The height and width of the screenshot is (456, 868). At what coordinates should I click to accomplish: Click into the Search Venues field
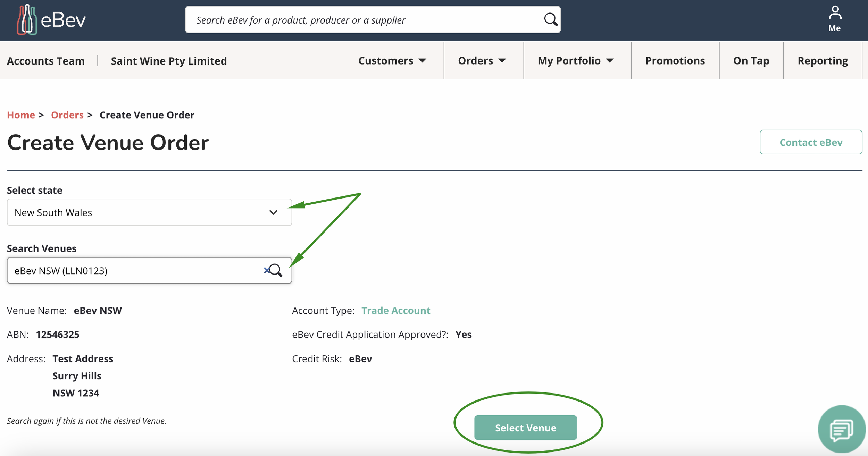click(x=135, y=270)
